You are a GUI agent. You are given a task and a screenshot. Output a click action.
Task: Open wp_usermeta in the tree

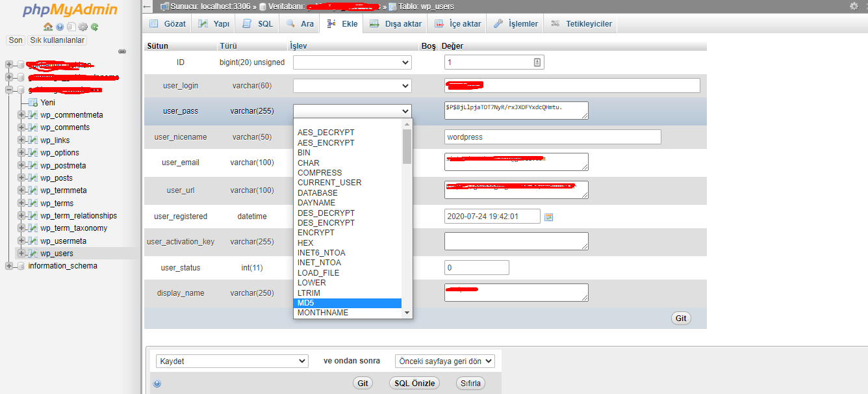point(64,241)
